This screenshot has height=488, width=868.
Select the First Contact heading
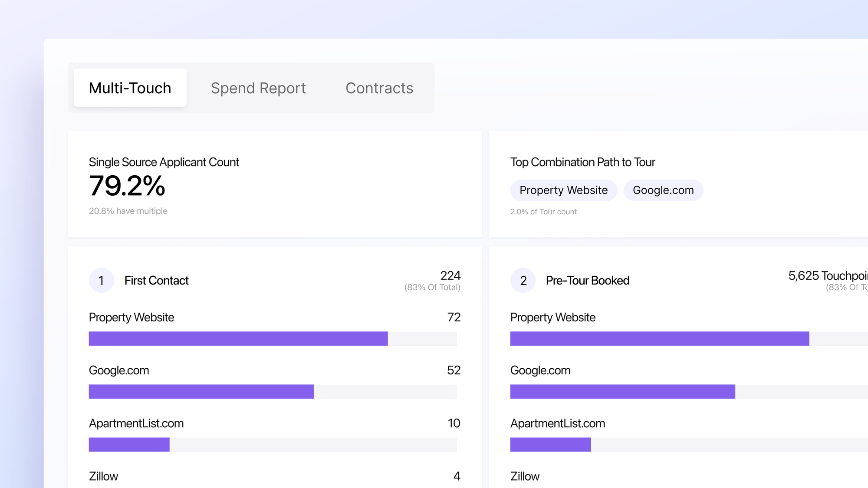(156, 281)
